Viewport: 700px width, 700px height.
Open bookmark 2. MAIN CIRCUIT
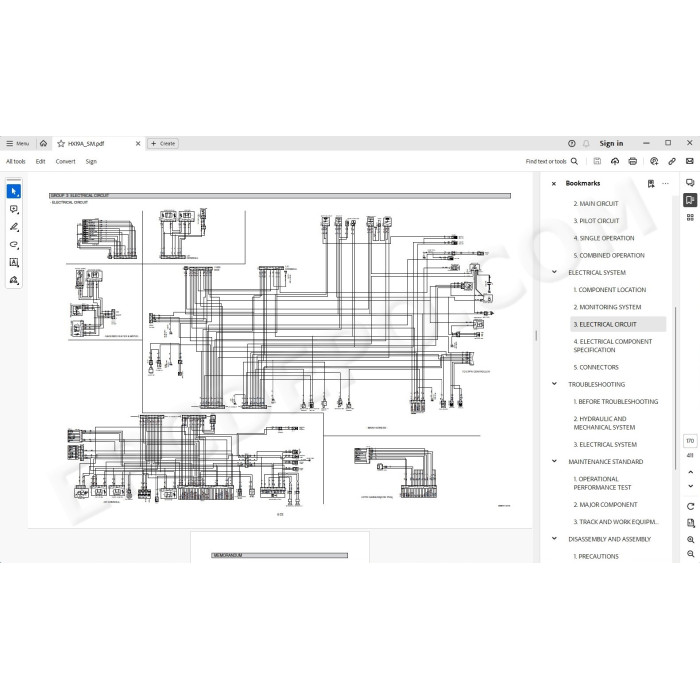tap(596, 204)
